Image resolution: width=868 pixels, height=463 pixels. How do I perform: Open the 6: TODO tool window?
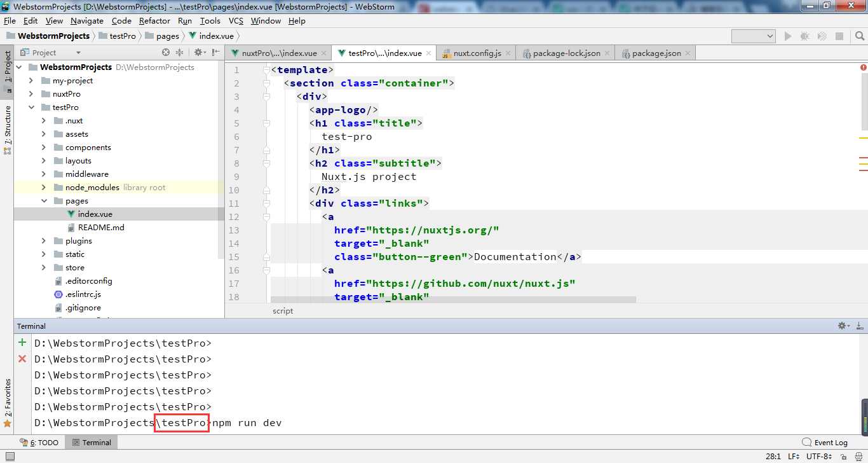[x=39, y=443]
